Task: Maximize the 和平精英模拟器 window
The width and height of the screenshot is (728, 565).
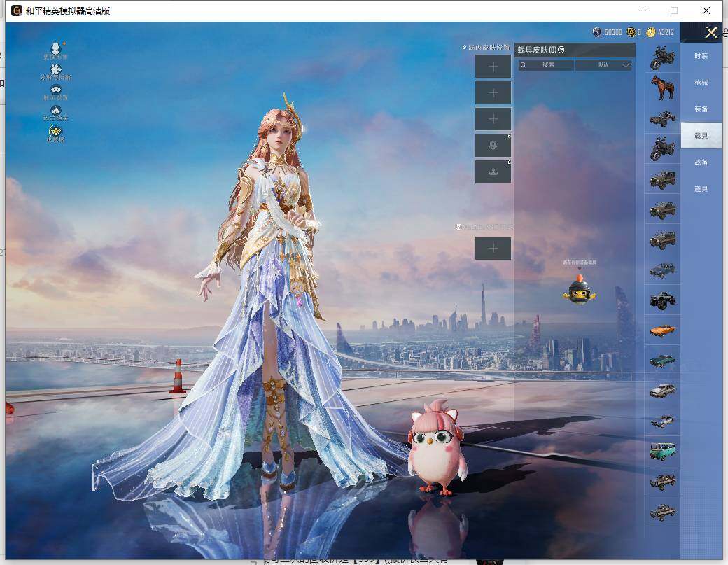Action: point(674,11)
